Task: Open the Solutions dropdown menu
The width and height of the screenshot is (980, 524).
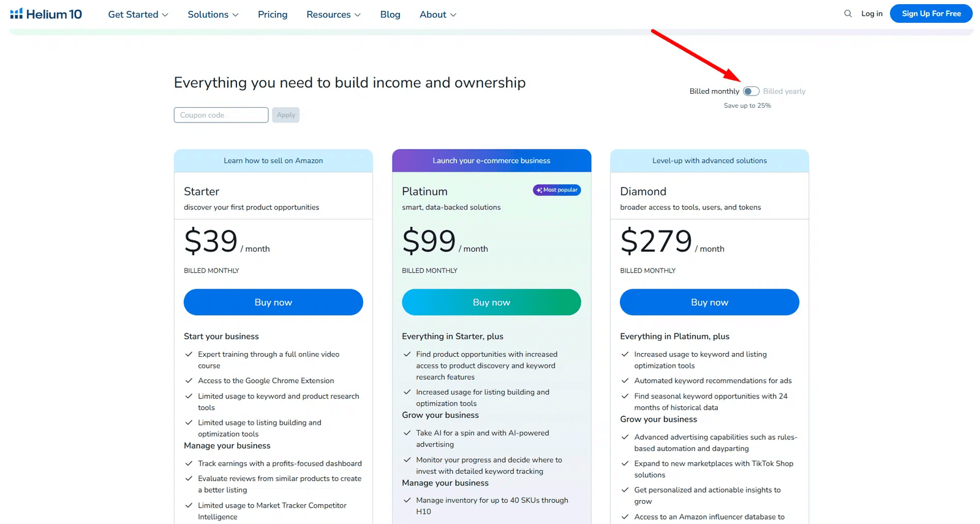Action: pos(213,15)
